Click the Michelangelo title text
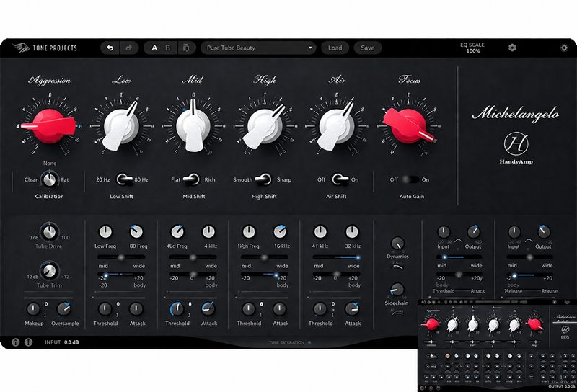 tap(516, 113)
